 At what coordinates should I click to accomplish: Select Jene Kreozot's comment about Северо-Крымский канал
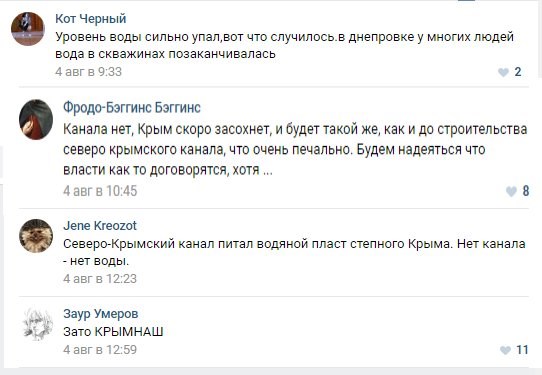click(x=294, y=252)
